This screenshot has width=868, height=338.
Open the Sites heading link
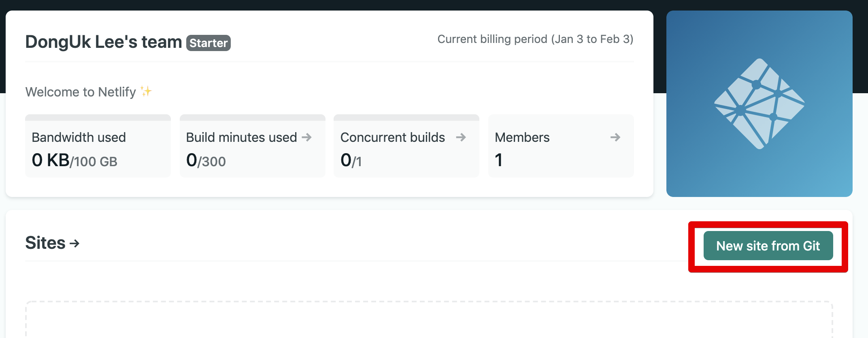click(x=52, y=243)
